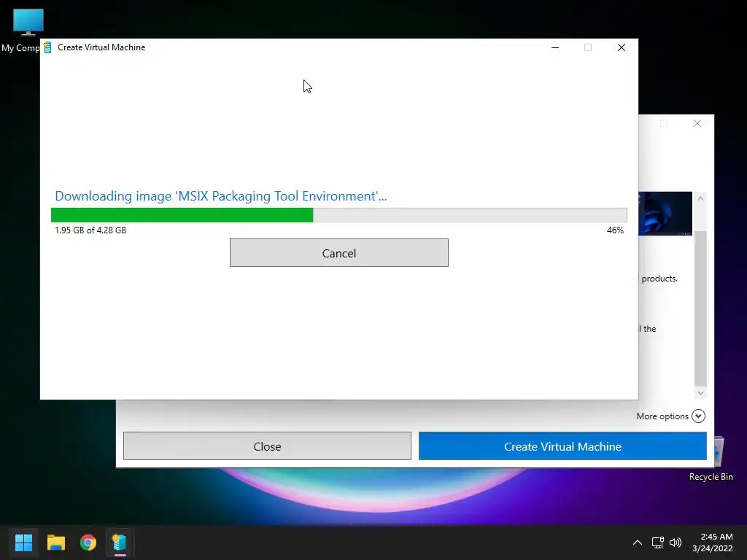Image resolution: width=747 pixels, height=560 pixels.
Task: Click Hyper-V Quick Create taskbar icon
Action: [x=119, y=542]
